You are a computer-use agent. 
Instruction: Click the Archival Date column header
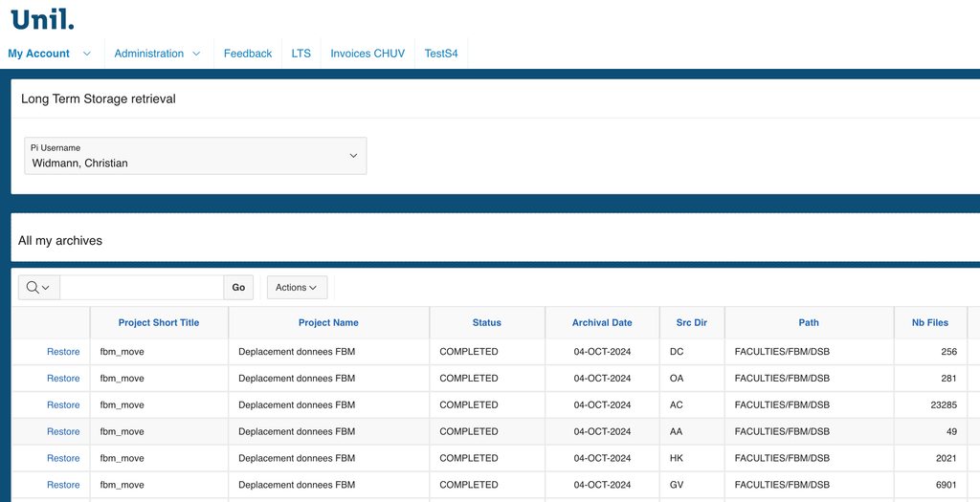pyautogui.click(x=602, y=323)
